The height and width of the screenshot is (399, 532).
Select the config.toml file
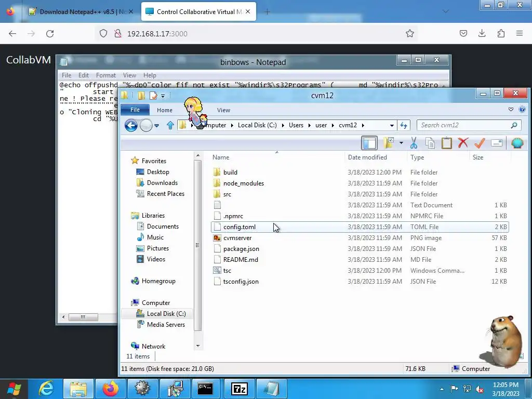(x=360, y=227)
